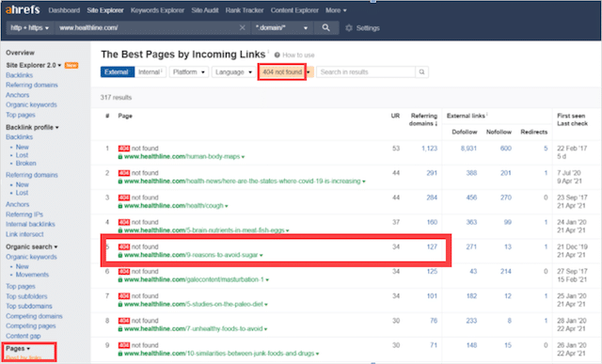Open the 7-unhealthy-foods-to-avoid URL
The width and height of the screenshot is (602, 364).
(x=194, y=328)
